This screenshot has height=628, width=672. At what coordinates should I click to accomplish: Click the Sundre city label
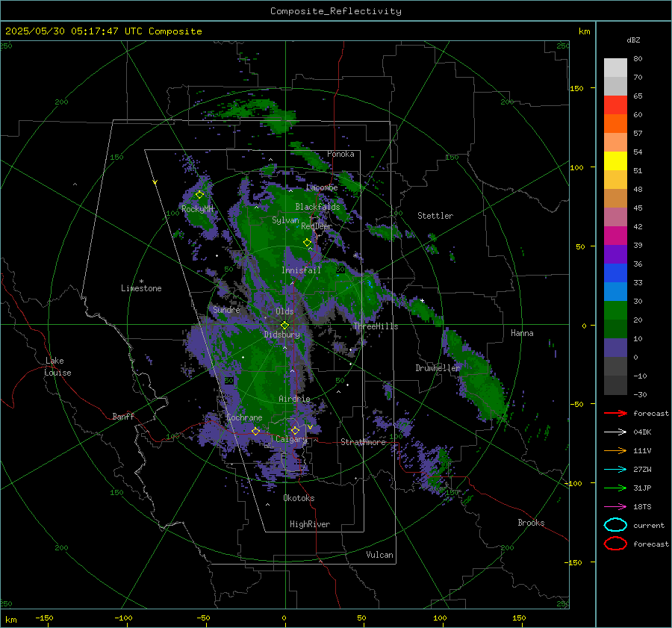(226, 309)
